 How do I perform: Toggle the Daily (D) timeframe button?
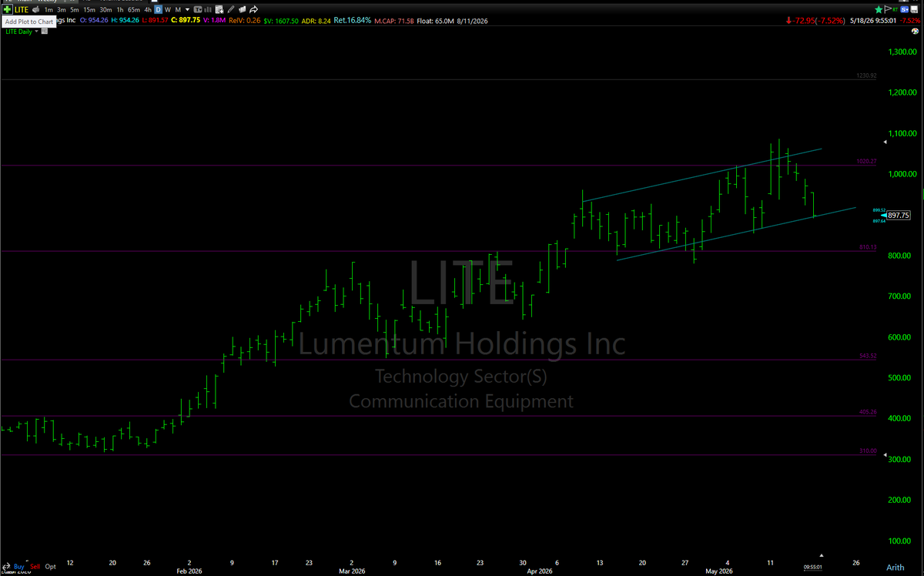click(x=159, y=10)
